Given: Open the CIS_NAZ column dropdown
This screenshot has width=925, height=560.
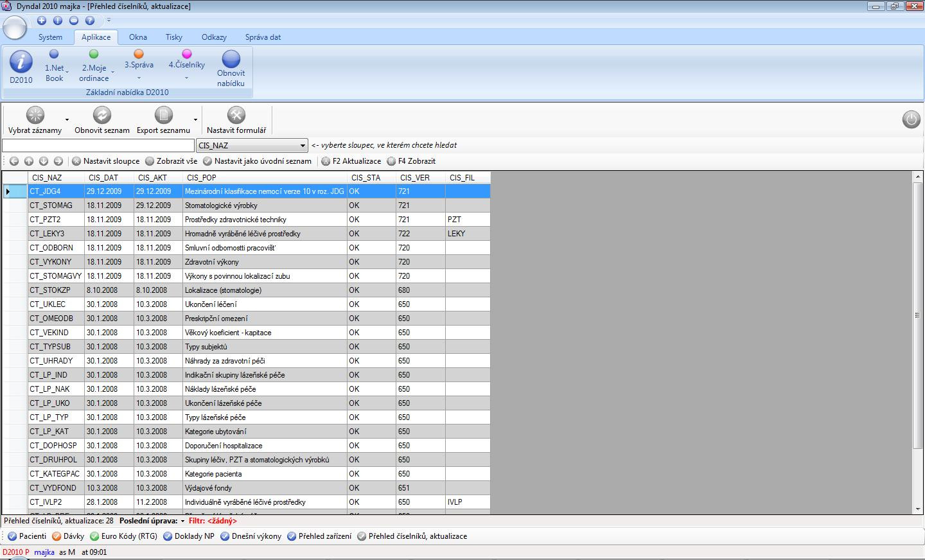Looking at the screenshot, I should click(x=303, y=146).
